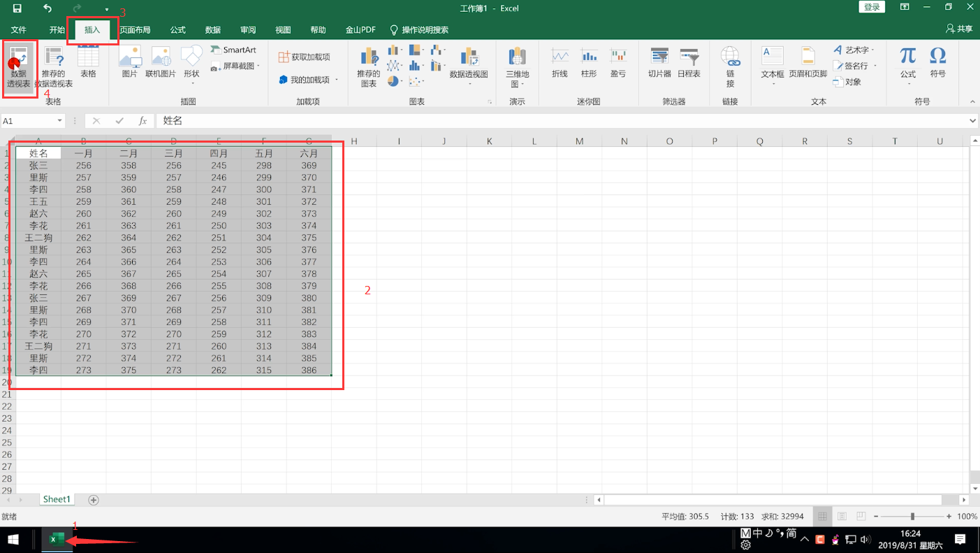The image size is (980, 553).
Task: Insert a 折线 line sparkline
Action: [560, 63]
